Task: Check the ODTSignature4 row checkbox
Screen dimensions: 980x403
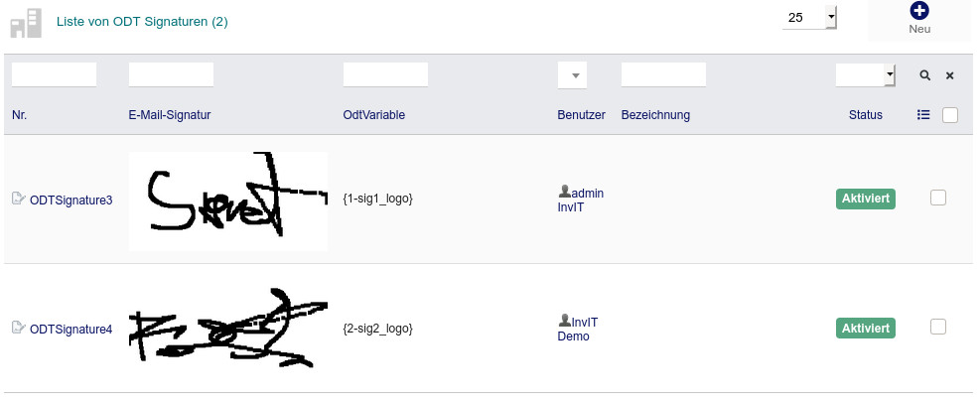Action: click(938, 327)
